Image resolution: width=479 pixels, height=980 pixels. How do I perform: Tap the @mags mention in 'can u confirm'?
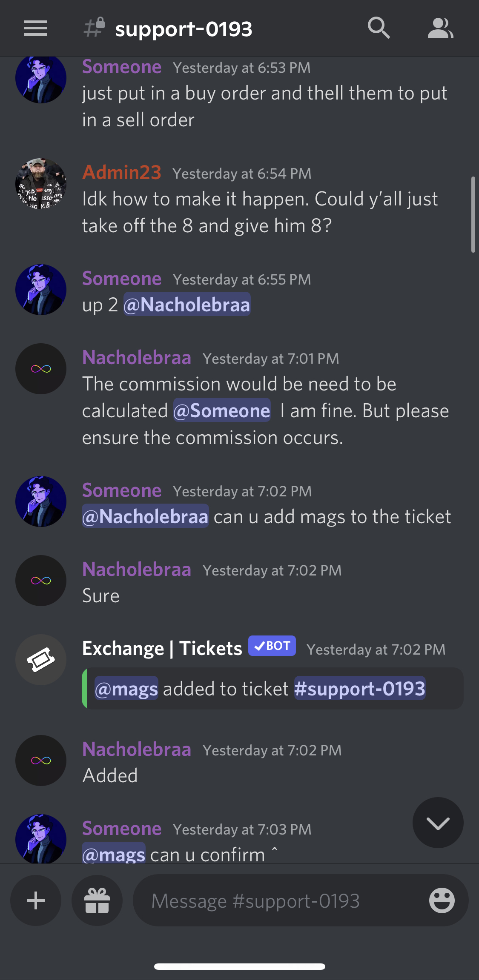tap(114, 854)
